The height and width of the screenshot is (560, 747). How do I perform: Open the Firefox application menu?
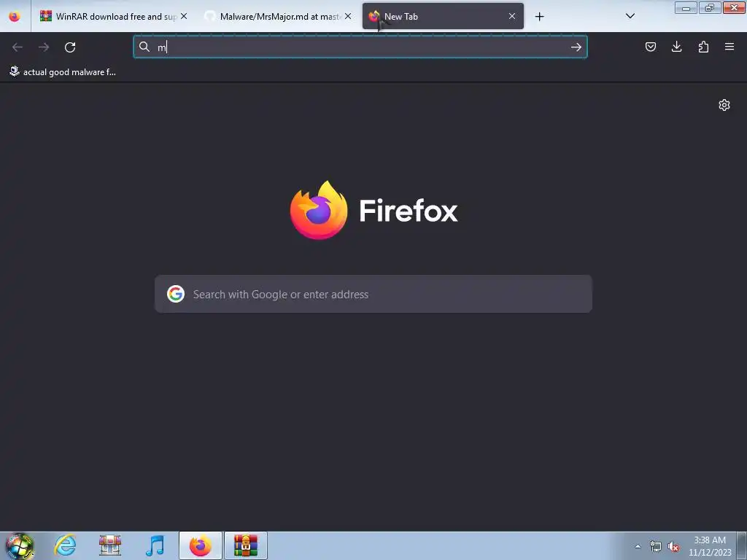729,47
